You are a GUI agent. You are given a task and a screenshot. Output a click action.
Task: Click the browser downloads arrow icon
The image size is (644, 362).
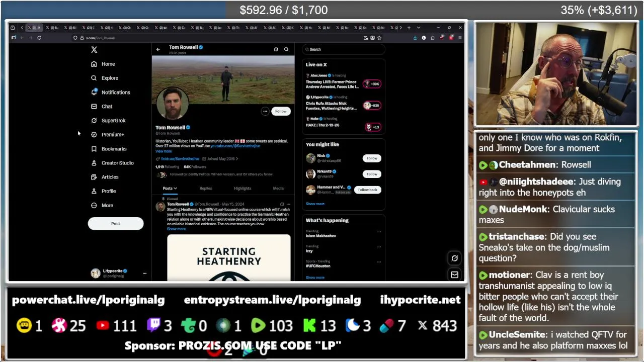click(x=415, y=38)
